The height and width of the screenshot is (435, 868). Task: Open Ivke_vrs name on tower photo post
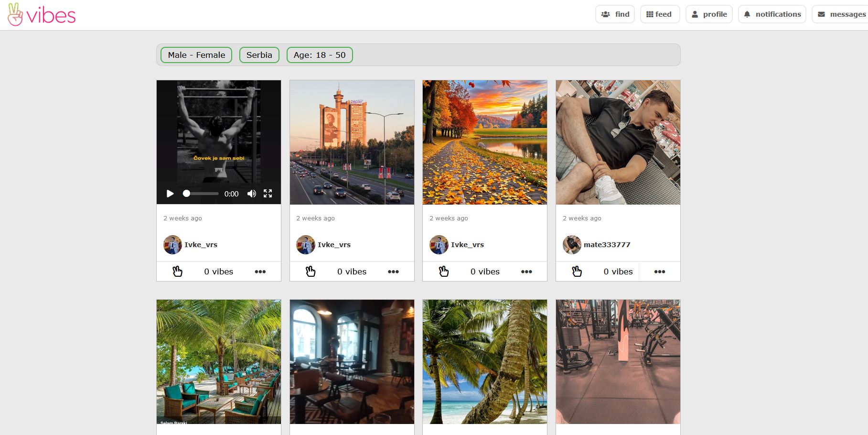pos(334,245)
